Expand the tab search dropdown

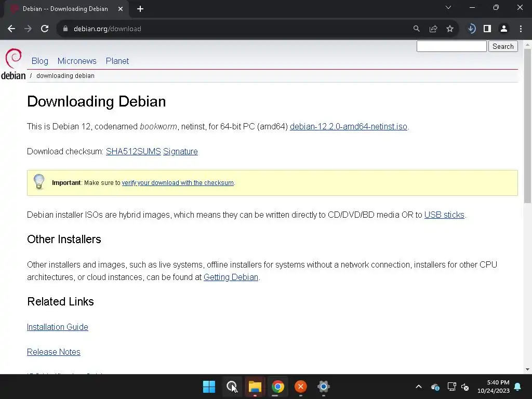click(448, 7)
